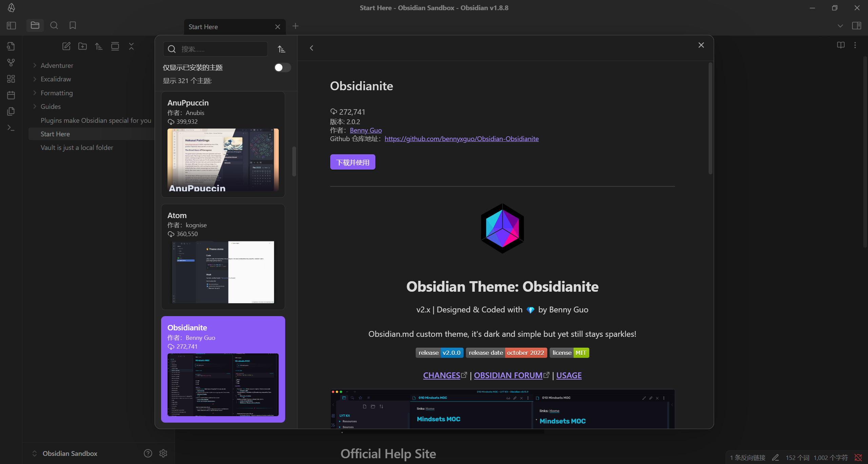Open the GitHub repository URL link
The height and width of the screenshot is (464, 868).
coord(461,139)
